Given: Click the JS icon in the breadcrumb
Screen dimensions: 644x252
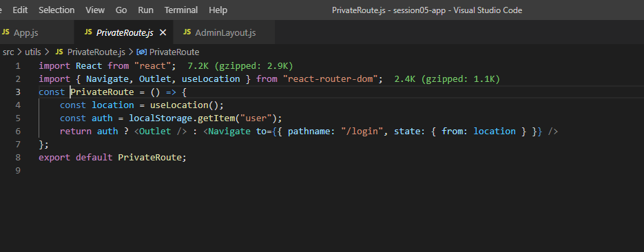Looking at the screenshot, I should point(59,52).
